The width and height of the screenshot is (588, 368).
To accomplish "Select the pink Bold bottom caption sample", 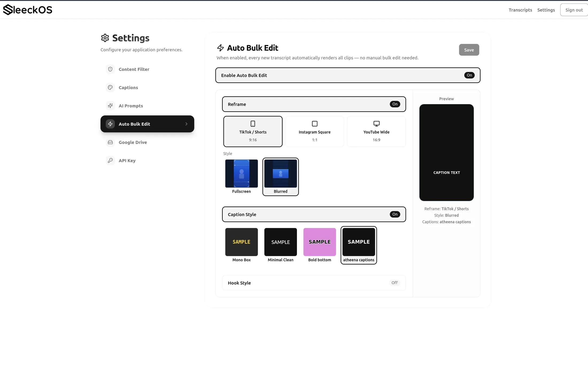I will coord(319,242).
